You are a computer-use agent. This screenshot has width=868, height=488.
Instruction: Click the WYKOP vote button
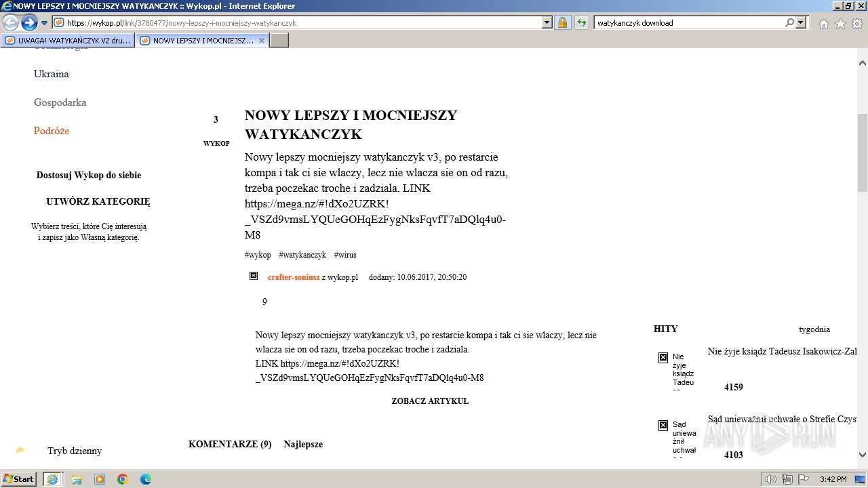point(216,144)
